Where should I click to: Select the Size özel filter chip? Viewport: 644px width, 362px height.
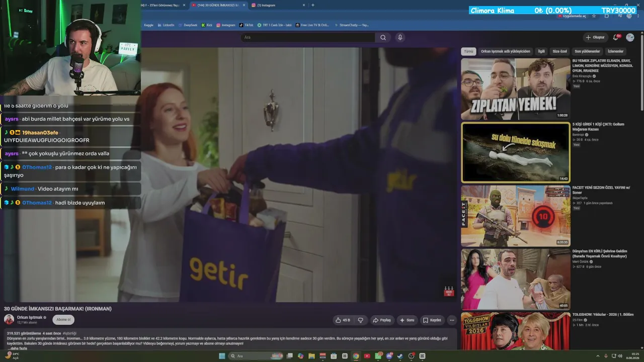click(559, 51)
